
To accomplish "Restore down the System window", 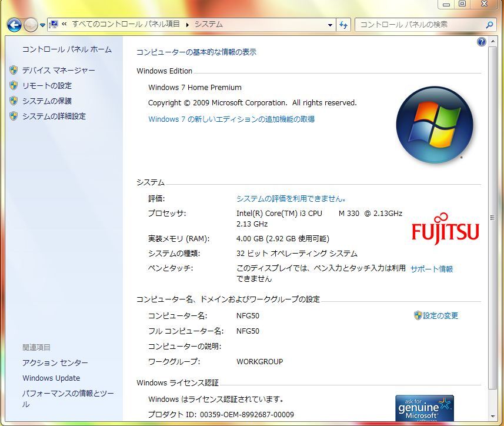I will [x=462, y=4].
